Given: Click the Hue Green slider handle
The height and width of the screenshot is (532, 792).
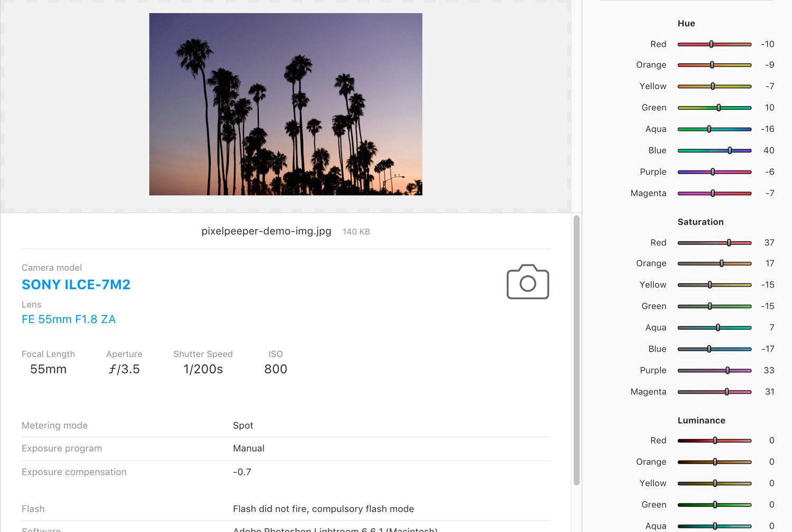Looking at the screenshot, I should pyautogui.click(x=719, y=108).
